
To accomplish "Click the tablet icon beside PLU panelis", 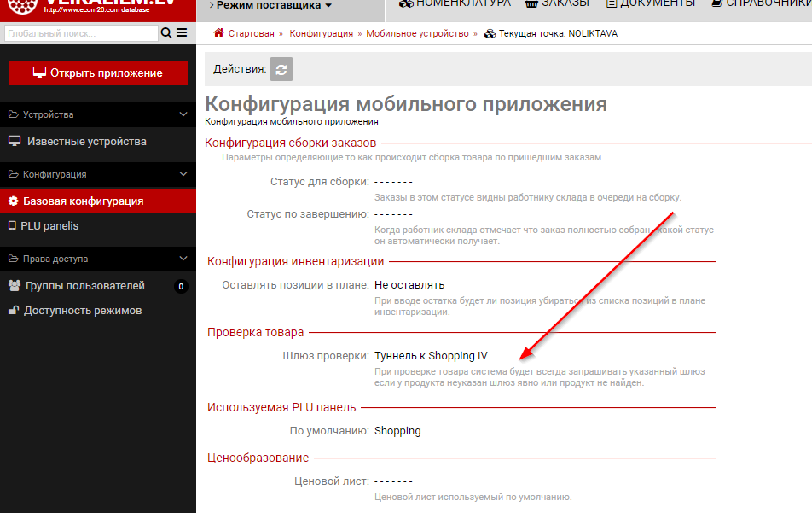I will pos(12,226).
